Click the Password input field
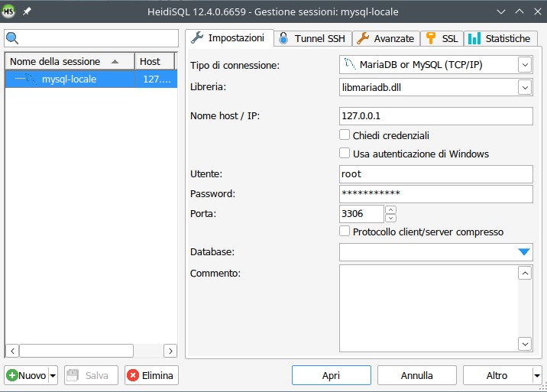The height and width of the screenshot is (392, 547). (435, 194)
